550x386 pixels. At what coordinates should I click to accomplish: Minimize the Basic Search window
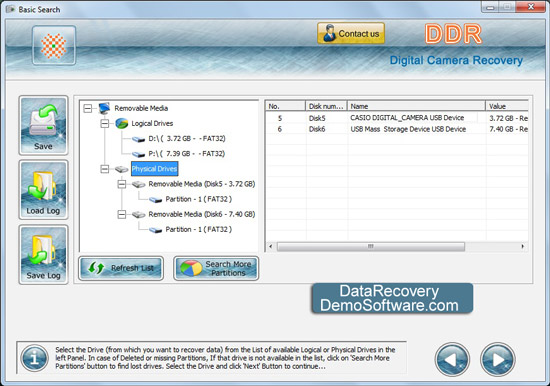(x=490, y=7)
